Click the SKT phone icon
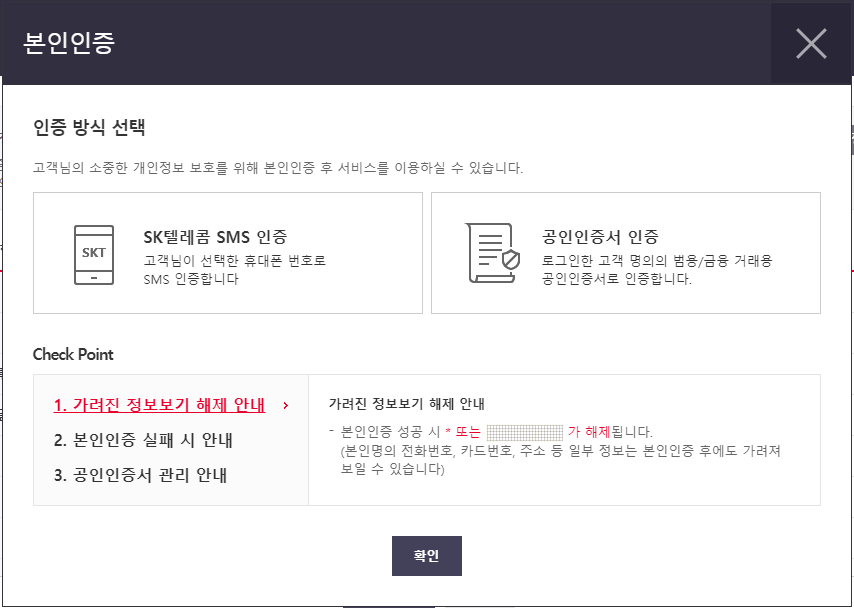This screenshot has width=854, height=608. tap(94, 255)
